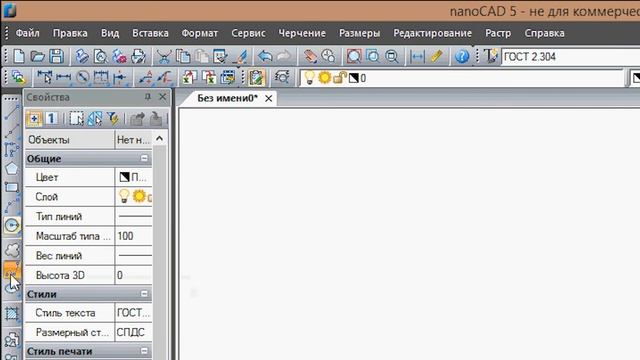This screenshot has width=640, height=360.
Task: Open the Размерный стиль value СПДС field
Action: [x=133, y=332]
